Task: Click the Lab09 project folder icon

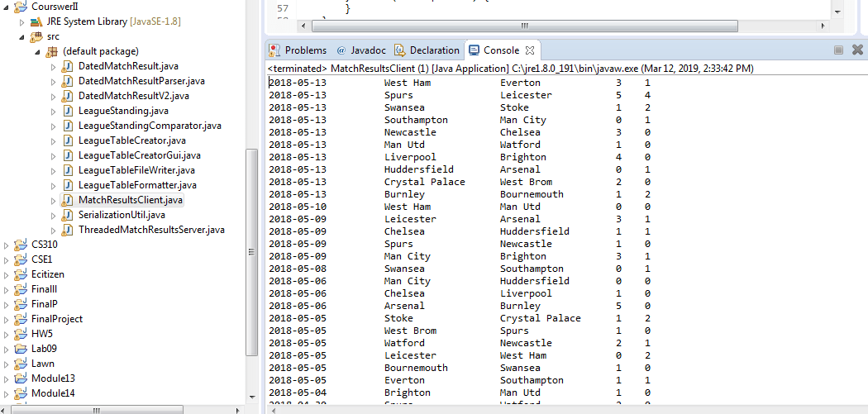Action: (x=21, y=349)
